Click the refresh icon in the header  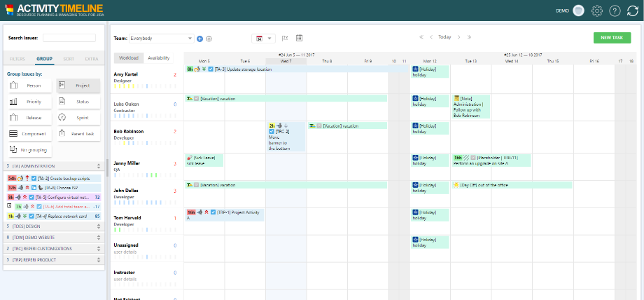pyautogui.click(x=633, y=11)
